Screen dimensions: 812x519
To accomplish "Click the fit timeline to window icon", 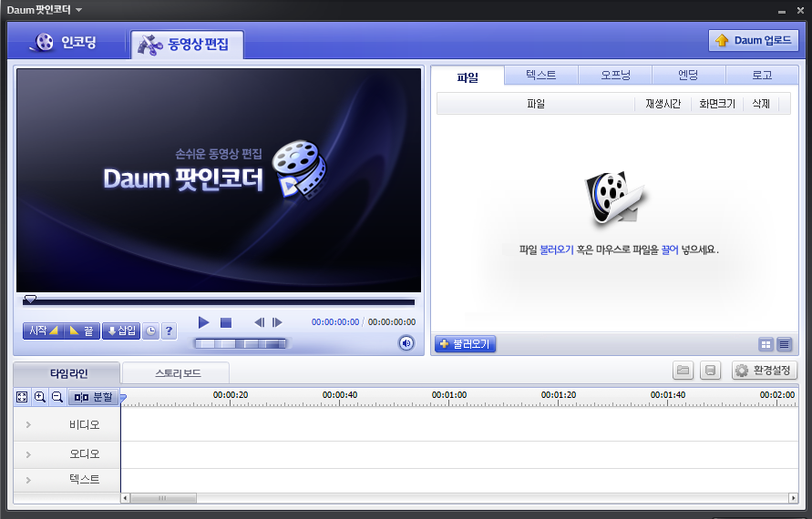I will (22, 397).
